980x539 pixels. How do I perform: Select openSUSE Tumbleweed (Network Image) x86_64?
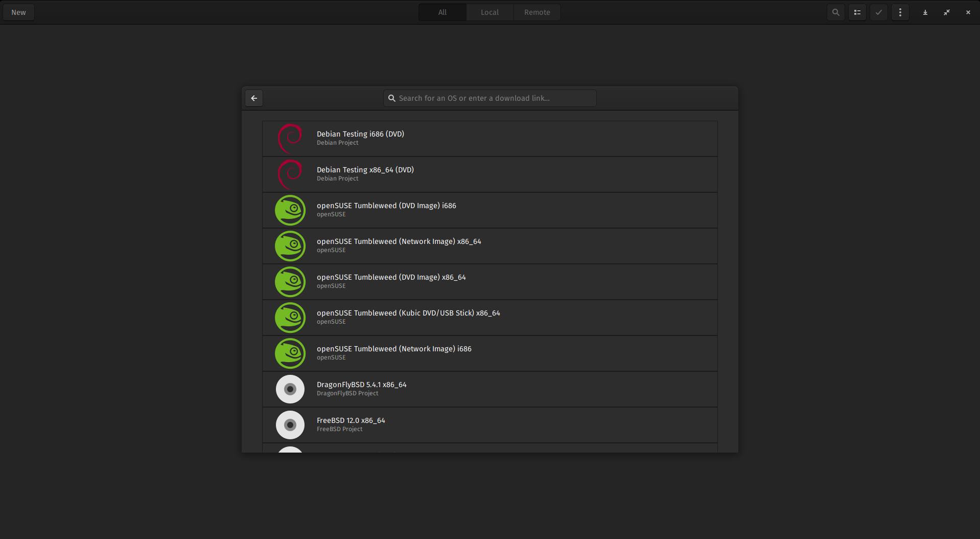[489, 246]
